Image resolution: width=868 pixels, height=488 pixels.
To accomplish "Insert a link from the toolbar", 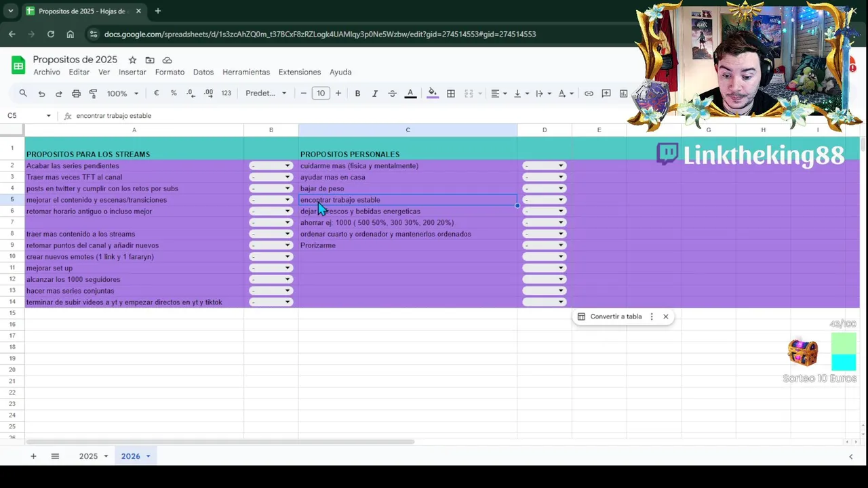I will 589,94.
